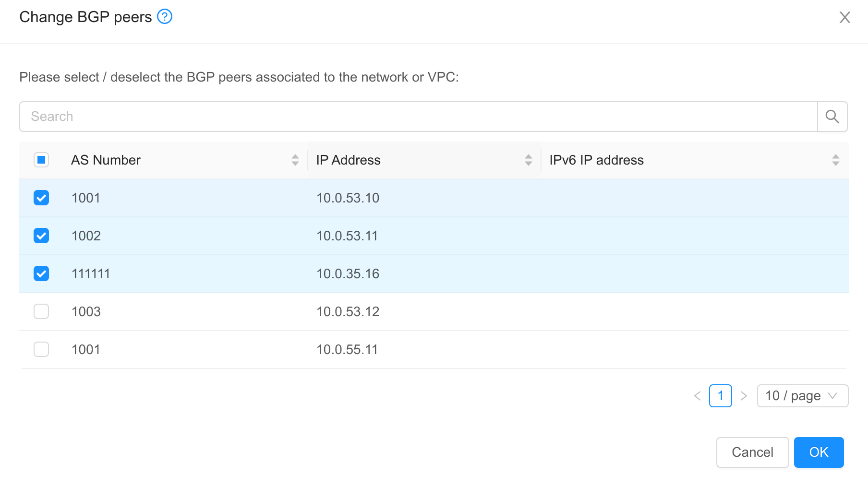Toggle the select-all checkbox in the header
The height and width of the screenshot is (486, 868).
pyautogui.click(x=41, y=160)
